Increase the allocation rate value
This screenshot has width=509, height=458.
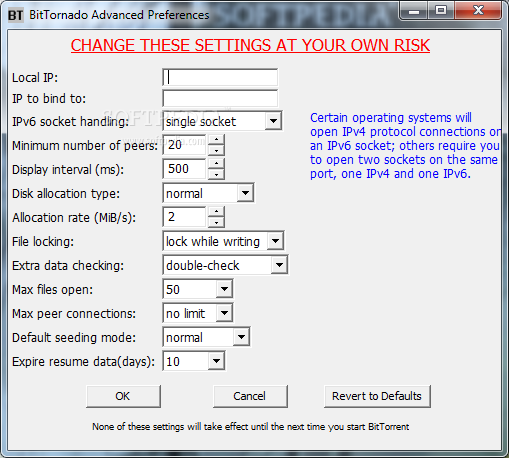pyautogui.click(x=217, y=212)
